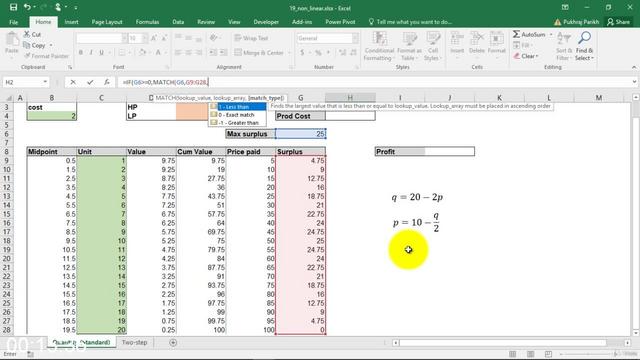640x360 pixels.
Task: Switch to the Formulas tab
Action: tap(147, 22)
